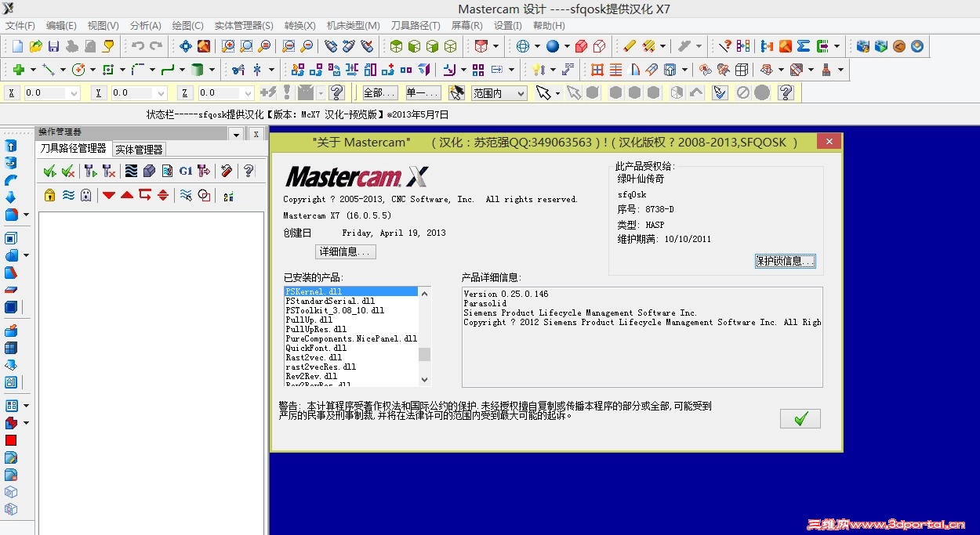Click the yellow help question icon in ribbon bar
The image size is (980, 535).
(x=337, y=92)
